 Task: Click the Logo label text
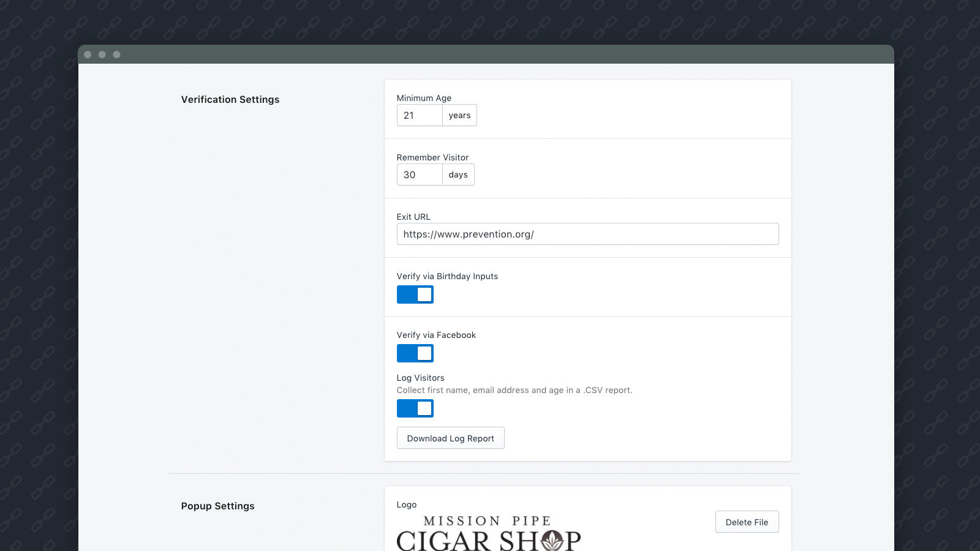point(407,504)
